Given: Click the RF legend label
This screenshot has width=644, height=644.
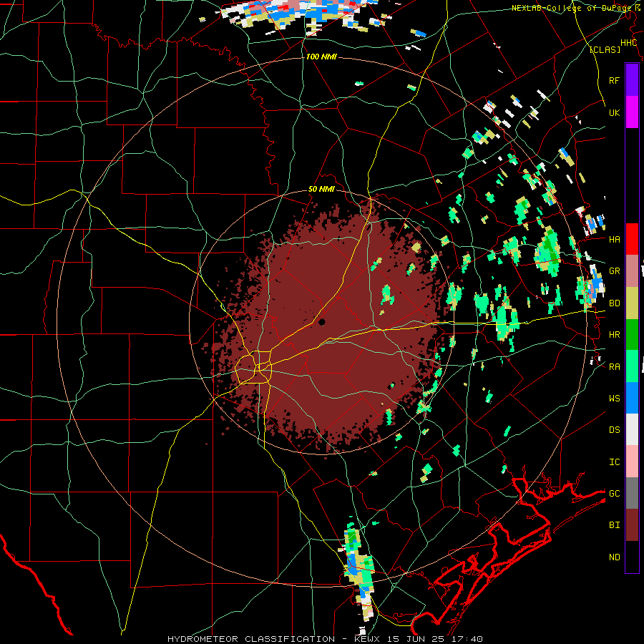Looking at the screenshot, I should tap(614, 80).
